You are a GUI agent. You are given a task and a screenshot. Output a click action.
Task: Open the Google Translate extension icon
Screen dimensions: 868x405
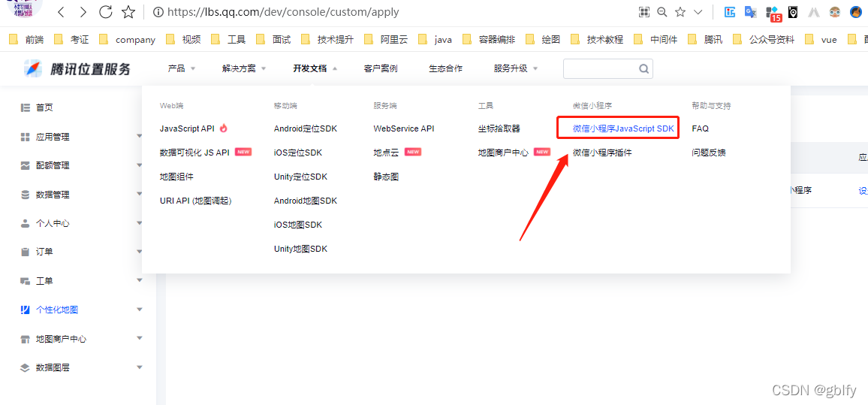tap(751, 11)
